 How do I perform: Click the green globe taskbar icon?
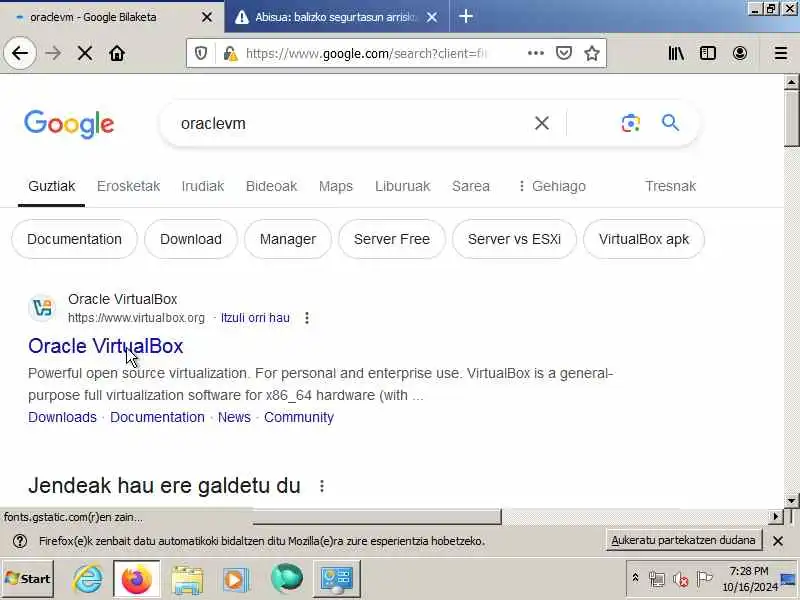(x=287, y=579)
